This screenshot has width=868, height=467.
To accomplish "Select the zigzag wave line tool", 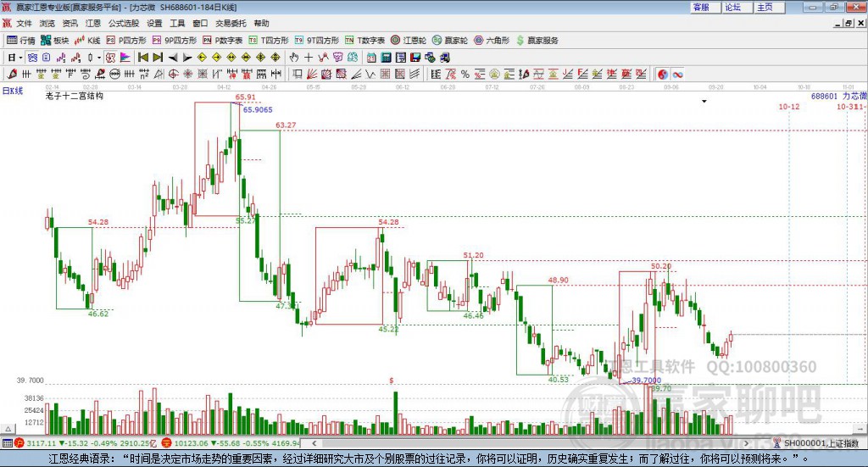I will click(x=370, y=74).
